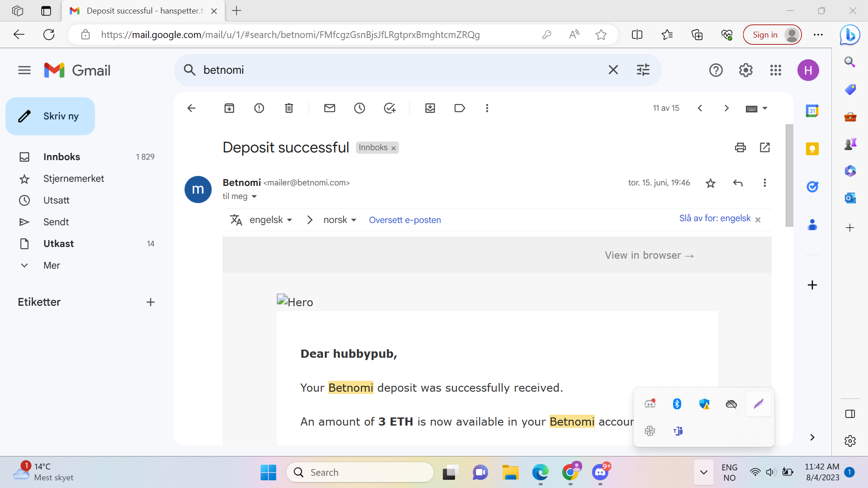Image resolution: width=868 pixels, height=488 pixels.
Task: Open Bing Copilot sidebar button
Action: click(x=850, y=35)
